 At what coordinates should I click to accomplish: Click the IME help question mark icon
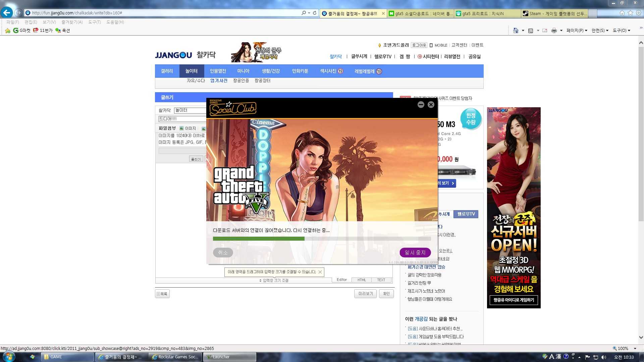click(x=566, y=357)
